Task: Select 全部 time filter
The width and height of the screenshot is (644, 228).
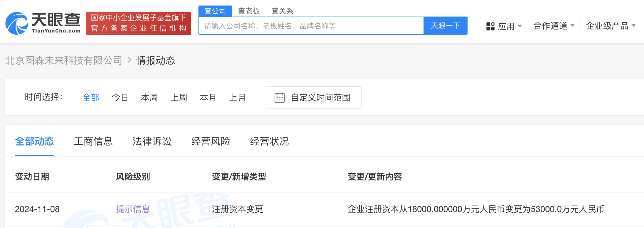Action: tap(91, 97)
